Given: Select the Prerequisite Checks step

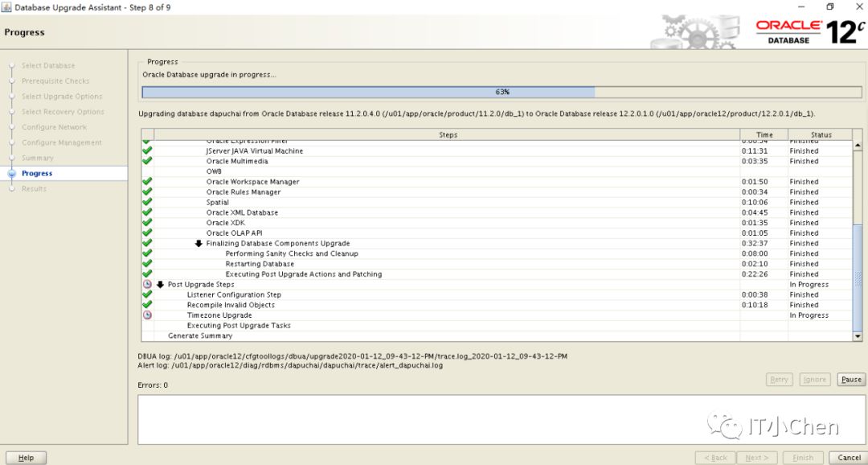Looking at the screenshot, I should pos(55,81).
